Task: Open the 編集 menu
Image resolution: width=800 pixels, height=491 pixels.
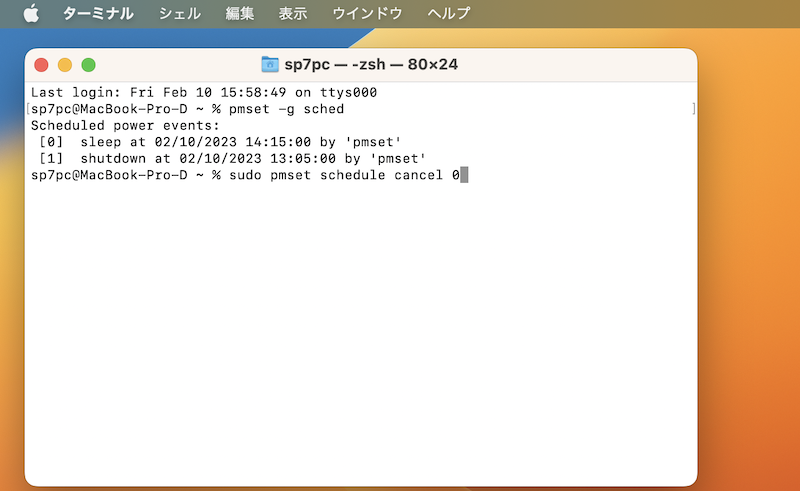Action: (x=240, y=13)
